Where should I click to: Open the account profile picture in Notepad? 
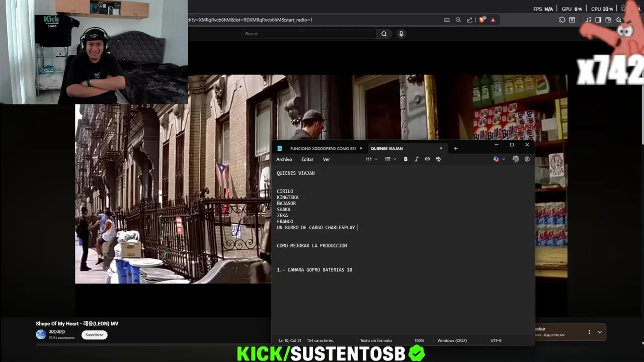516,159
